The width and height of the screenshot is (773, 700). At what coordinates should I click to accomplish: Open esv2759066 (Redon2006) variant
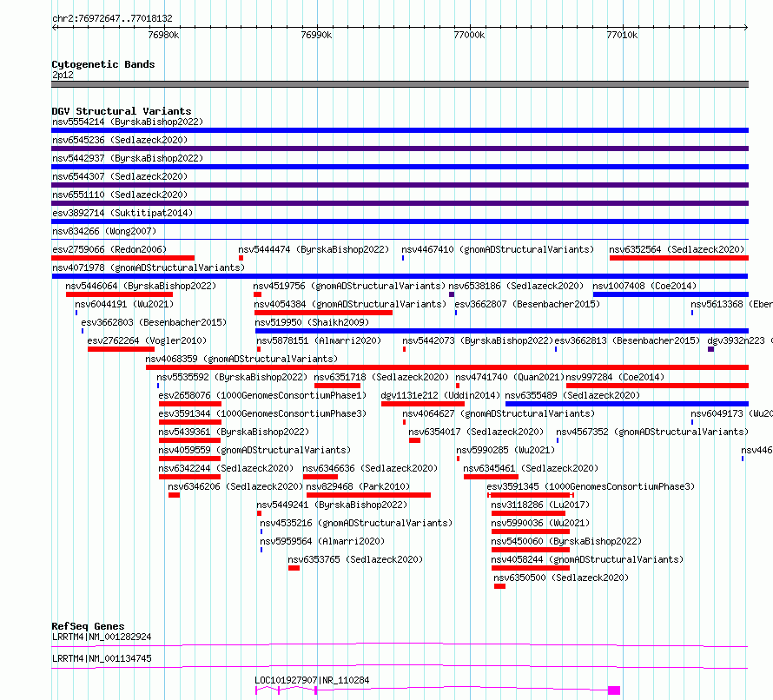[109, 249]
